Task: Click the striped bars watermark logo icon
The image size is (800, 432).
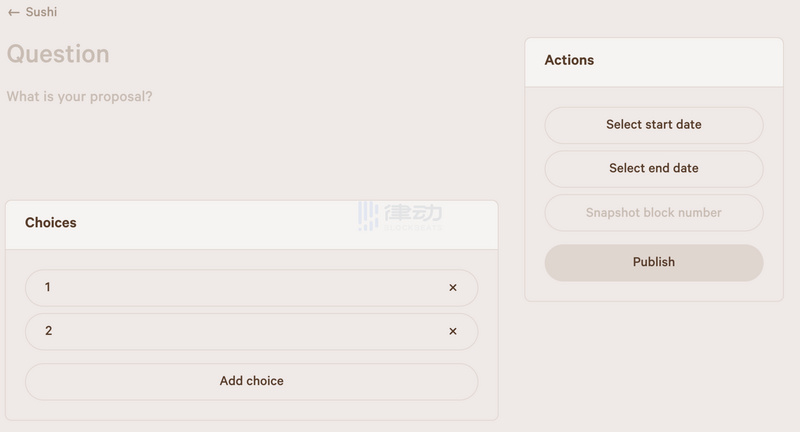Action: 368,215
